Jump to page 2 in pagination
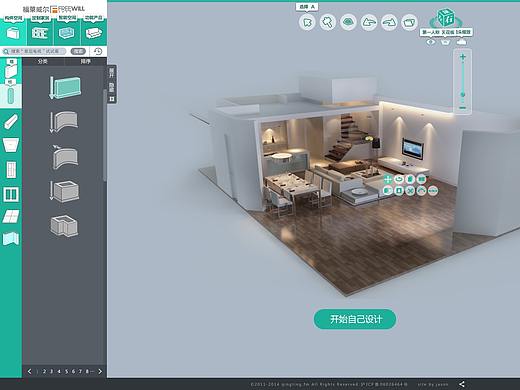Image resolution: width=520 pixels, height=390 pixels. tap(44, 371)
